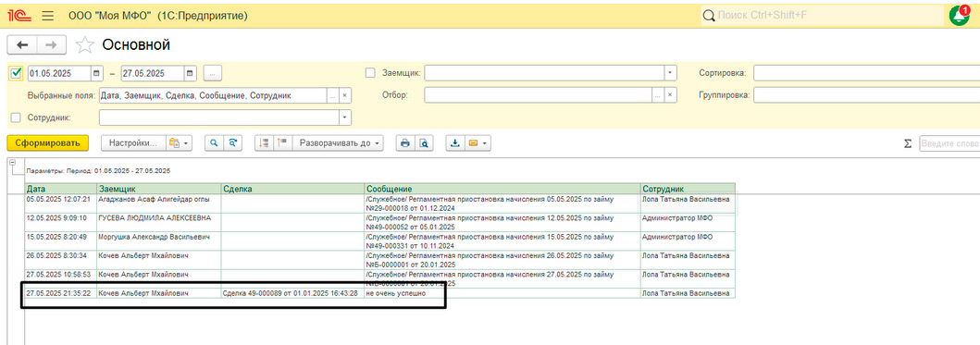
Task: Send report by email icon
Action: coord(473,143)
